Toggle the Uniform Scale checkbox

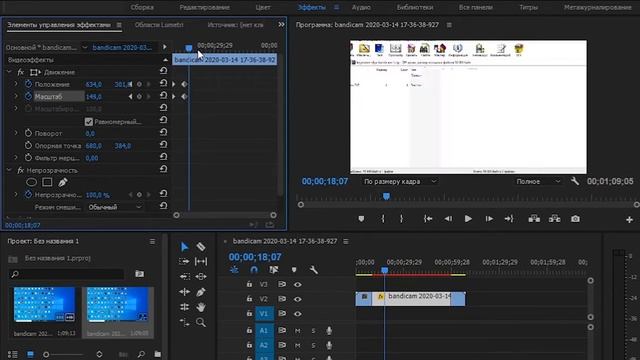click(x=89, y=122)
